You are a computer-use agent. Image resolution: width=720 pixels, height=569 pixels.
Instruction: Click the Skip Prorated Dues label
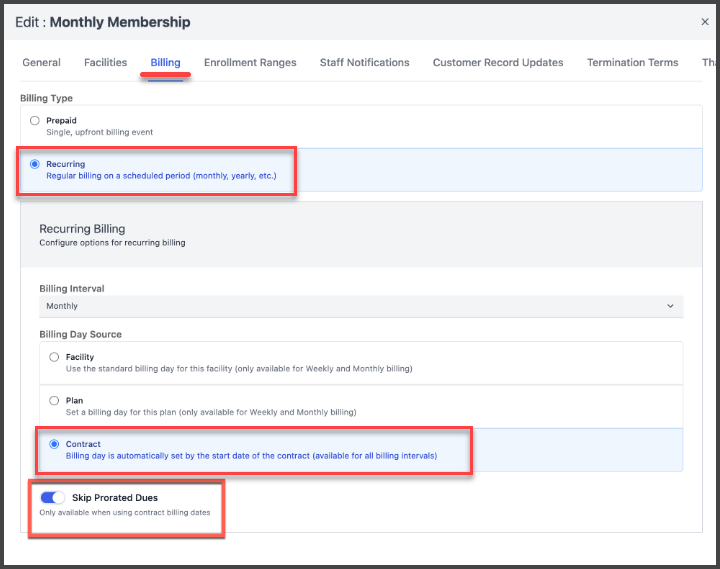[x=115, y=498]
